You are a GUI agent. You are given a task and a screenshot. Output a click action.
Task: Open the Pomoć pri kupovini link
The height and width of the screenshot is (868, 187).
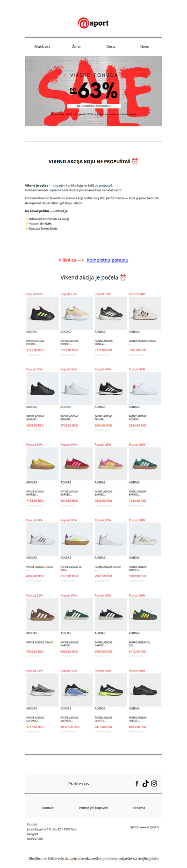point(93,808)
